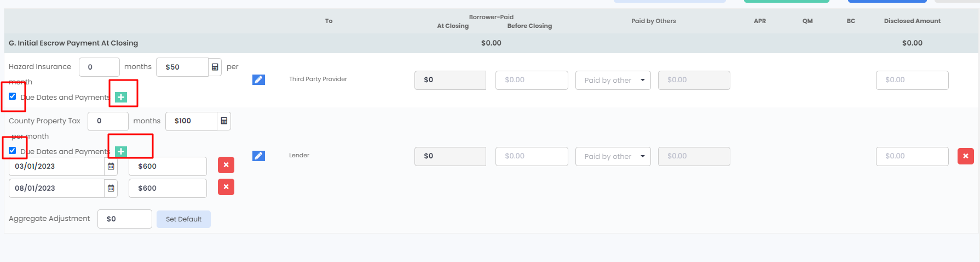Click Hazard Insurance Before Closing amount field

click(x=532, y=80)
